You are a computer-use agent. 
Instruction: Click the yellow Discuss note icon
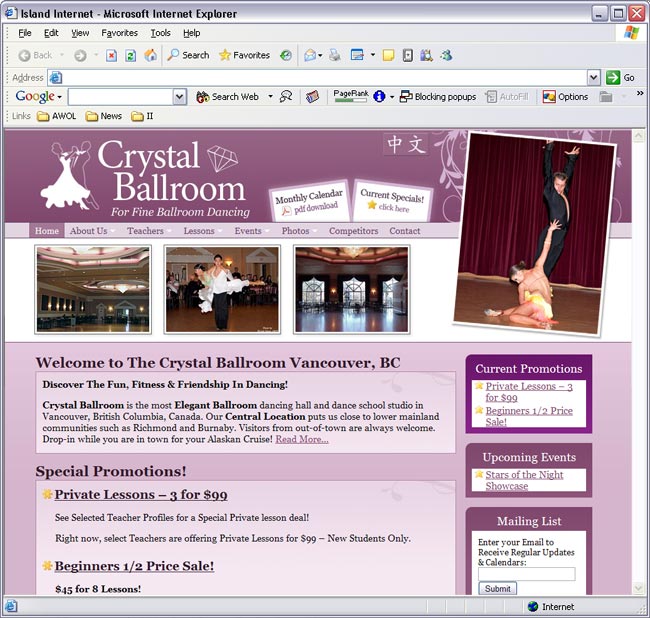pyautogui.click(x=388, y=55)
